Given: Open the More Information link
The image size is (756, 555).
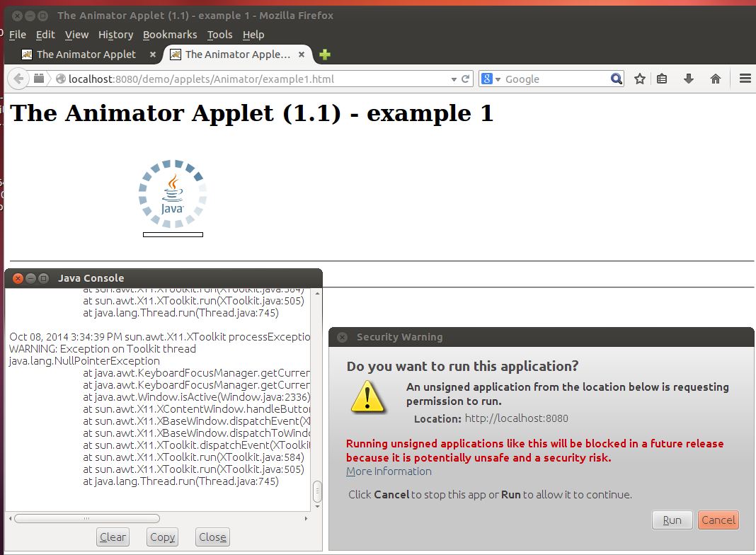Looking at the screenshot, I should coord(389,471).
